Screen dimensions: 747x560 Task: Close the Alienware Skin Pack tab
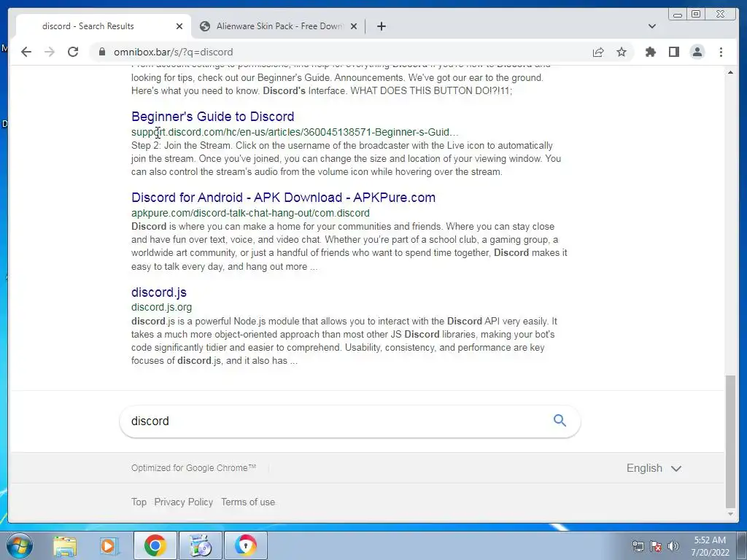coord(354,26)
